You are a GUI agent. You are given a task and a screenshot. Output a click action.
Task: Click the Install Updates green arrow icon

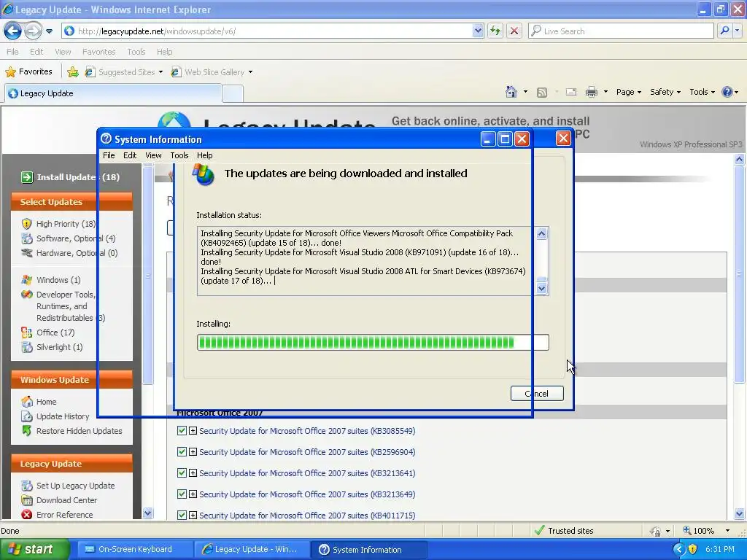27,177
